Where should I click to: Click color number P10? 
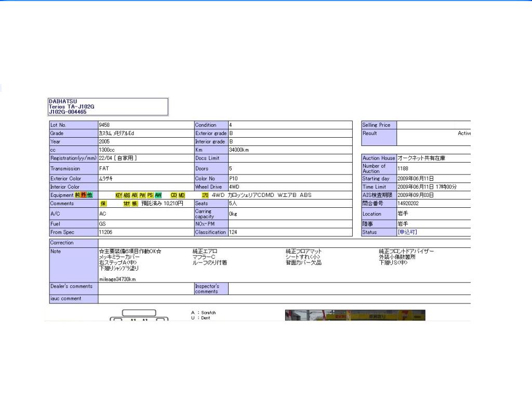click(233, 179)
